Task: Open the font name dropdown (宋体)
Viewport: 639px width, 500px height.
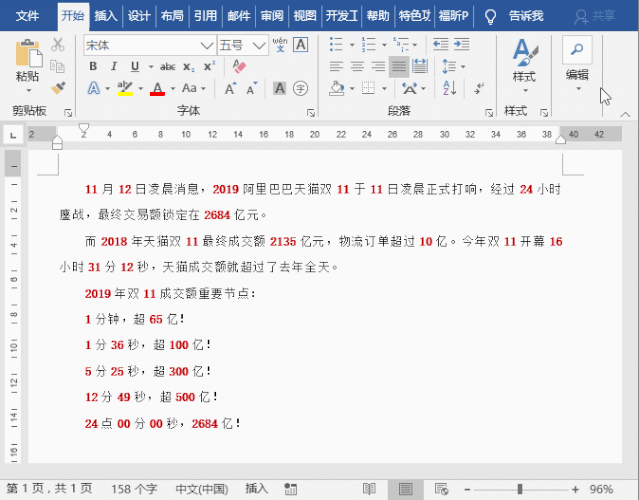Action: coord(207,45)
